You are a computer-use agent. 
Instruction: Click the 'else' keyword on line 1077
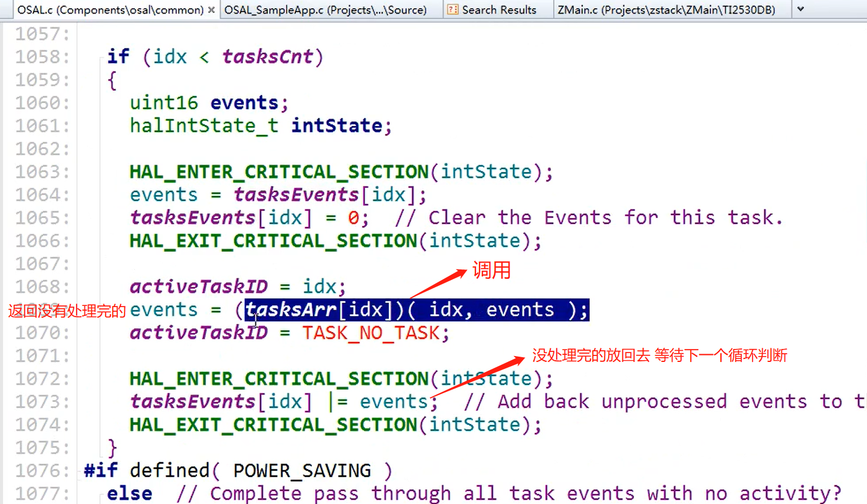(129, 494)
